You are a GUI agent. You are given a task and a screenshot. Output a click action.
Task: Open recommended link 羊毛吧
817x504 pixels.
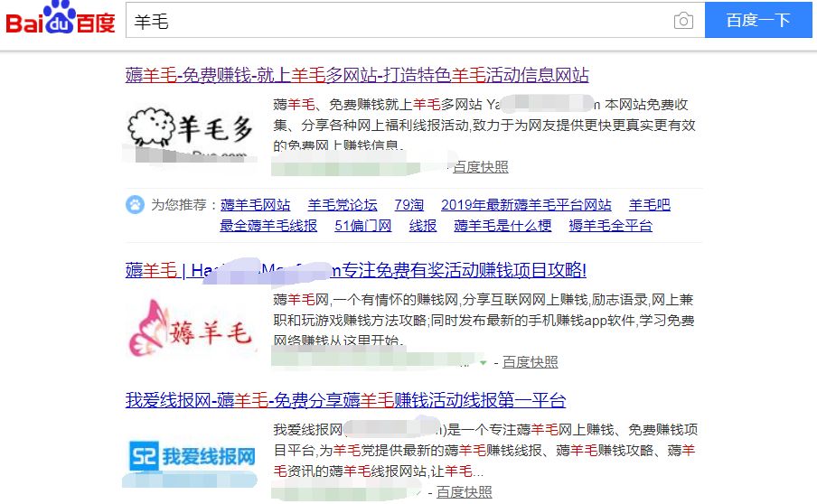pyautogui.click(x=650, y=205)
